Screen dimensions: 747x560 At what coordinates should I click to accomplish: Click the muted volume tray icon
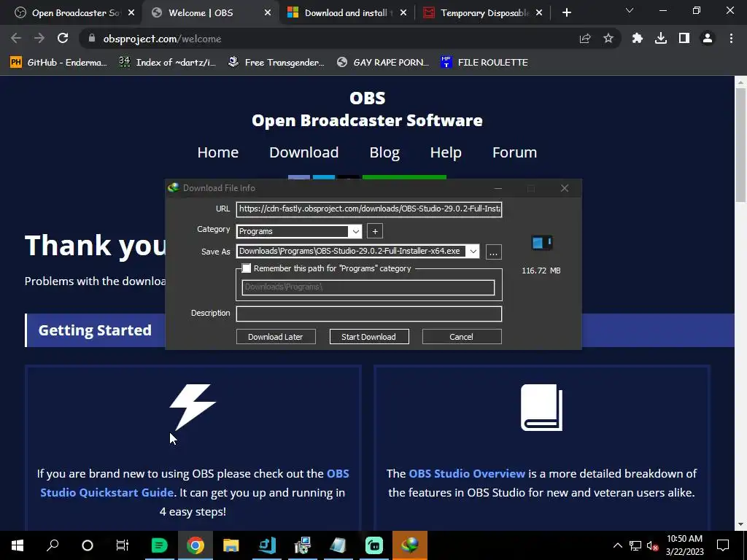(653, 545)
